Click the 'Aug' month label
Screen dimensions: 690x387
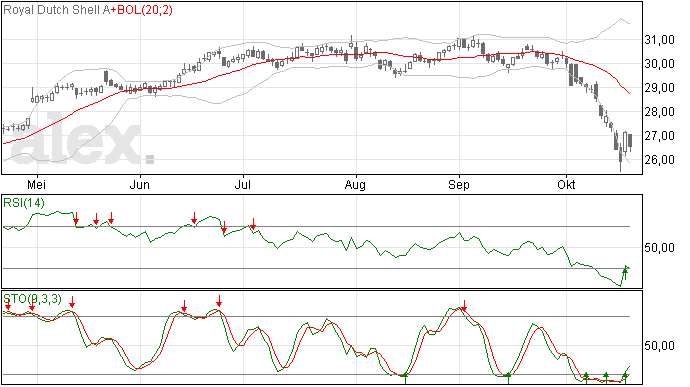pos(355,185)
